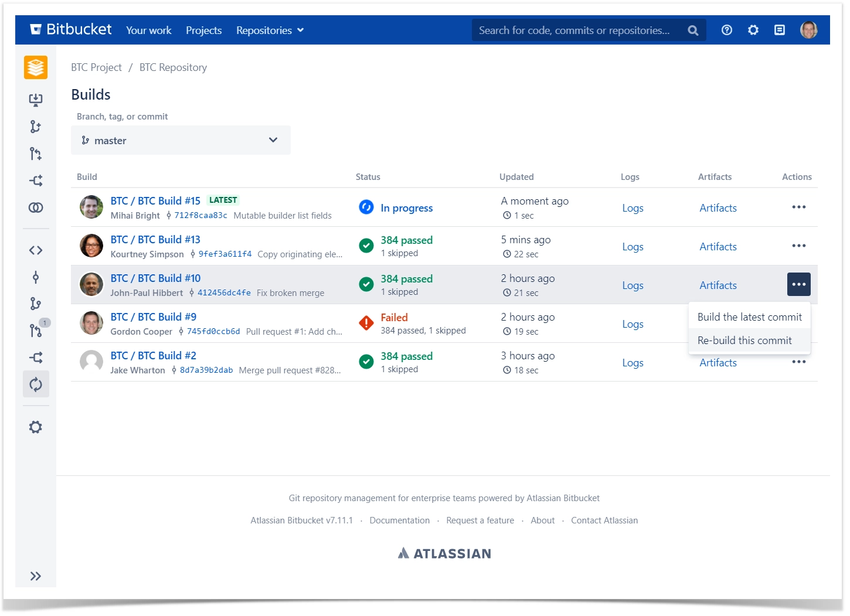Viewport: 850px width, 616px height.
Task: Open BTC Project breadcrumb link
Action: (x=96, y=67)
